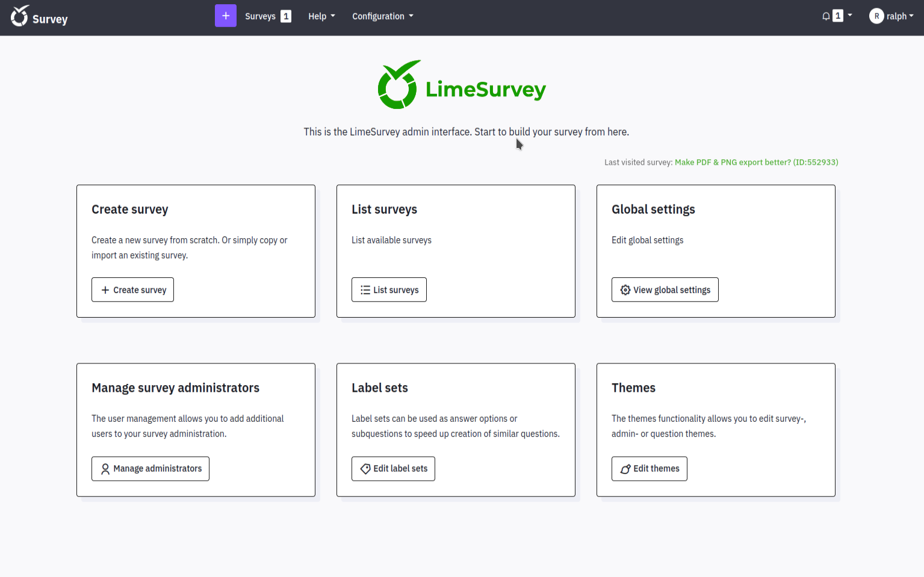Click the Create survey button
Image resolution: width=924 pixels, height=577 pixels.
click(132, 290)
